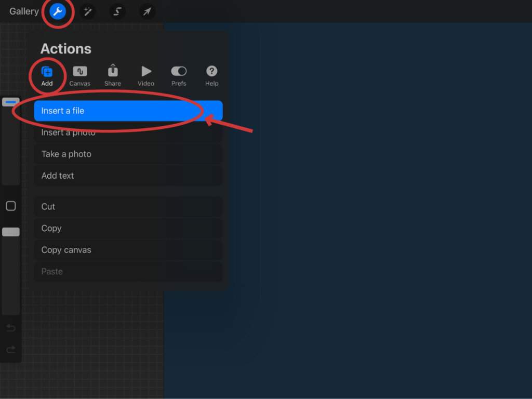Open the Help question mark tab
Viewport: 532px width, 399px height.
pyautogui.click(x=211, y=76)
